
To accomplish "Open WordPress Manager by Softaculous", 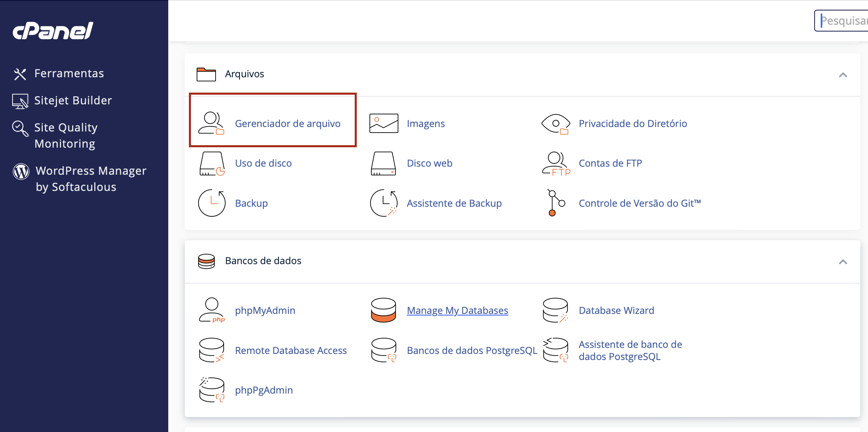I will pyautogui.click(x=91, y=179).
